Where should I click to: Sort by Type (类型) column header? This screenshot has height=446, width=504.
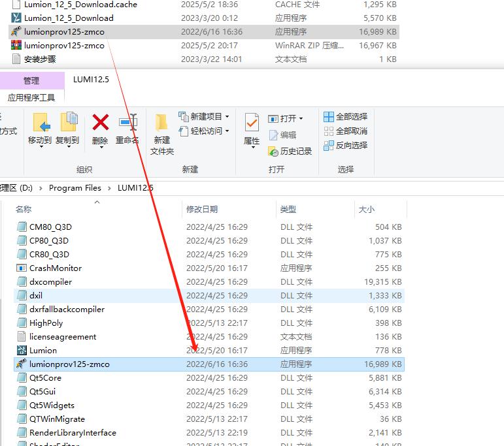click(x=288, y=210)
